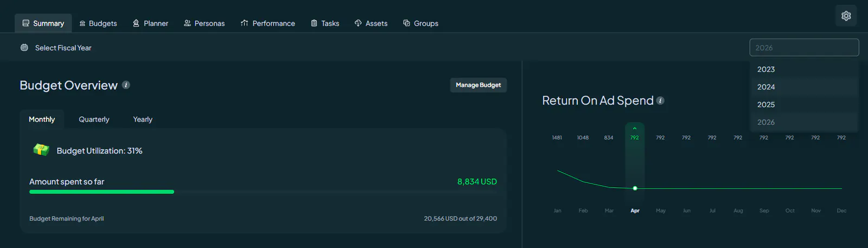Click the 20,566 USD out of 29,400 text
The width and height of the screenshot is (868, 248).
461,219
